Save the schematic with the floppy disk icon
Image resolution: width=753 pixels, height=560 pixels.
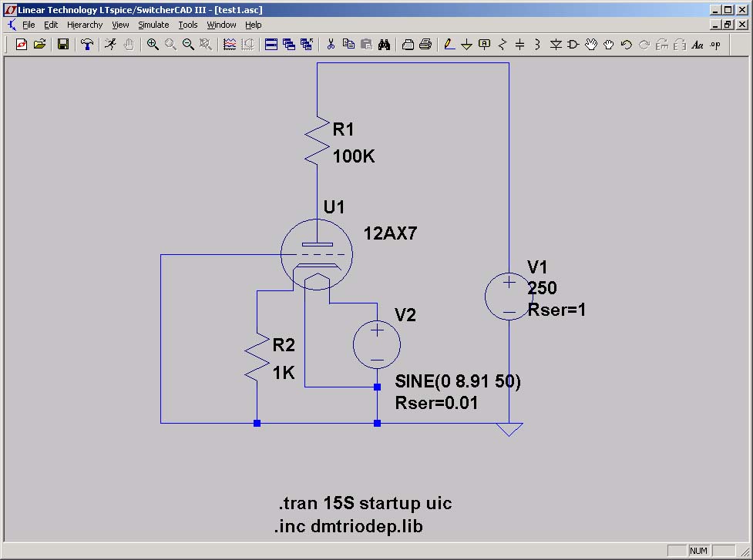click(x=63, y=45)
